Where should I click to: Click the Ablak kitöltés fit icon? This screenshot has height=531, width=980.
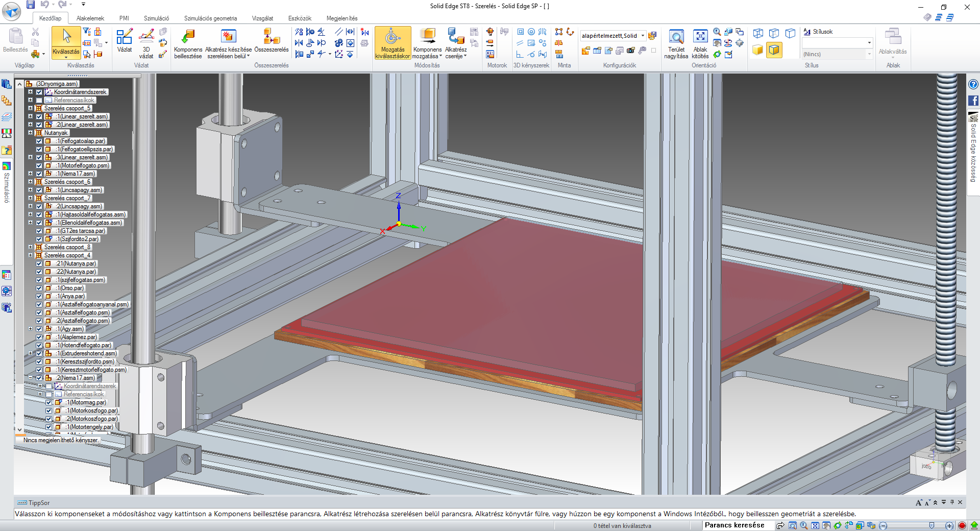(x=700, y=37)
